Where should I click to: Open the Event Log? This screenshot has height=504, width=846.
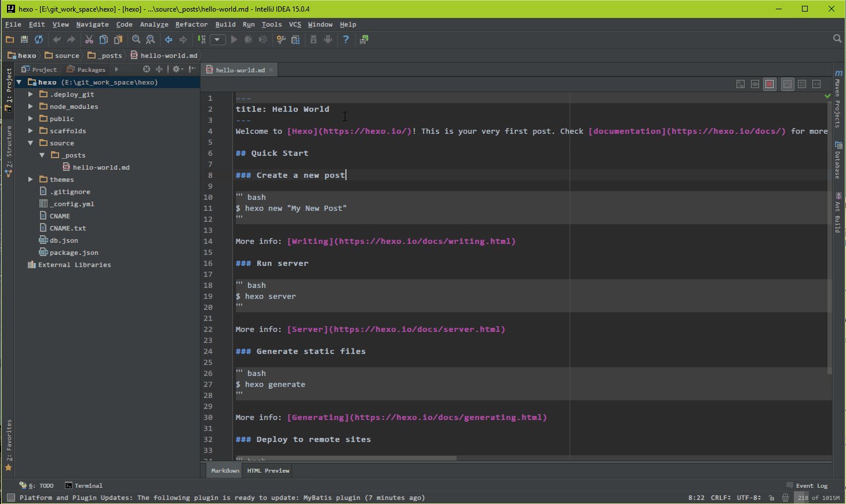(807, 485)
